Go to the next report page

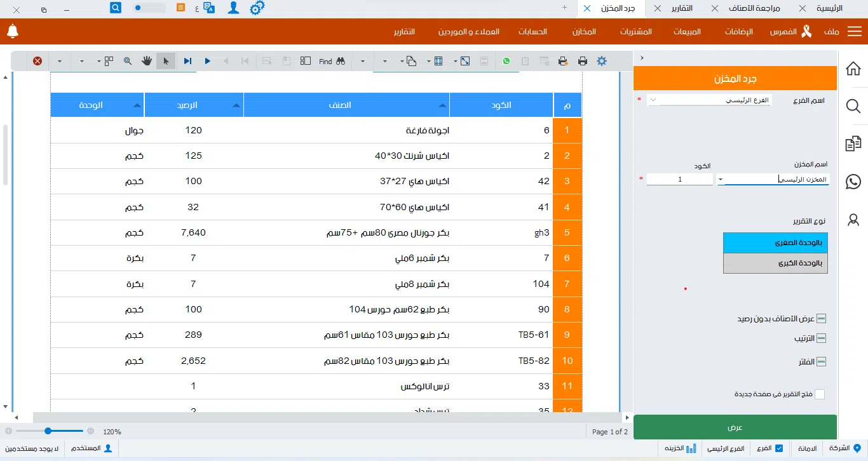click(208, 61)
